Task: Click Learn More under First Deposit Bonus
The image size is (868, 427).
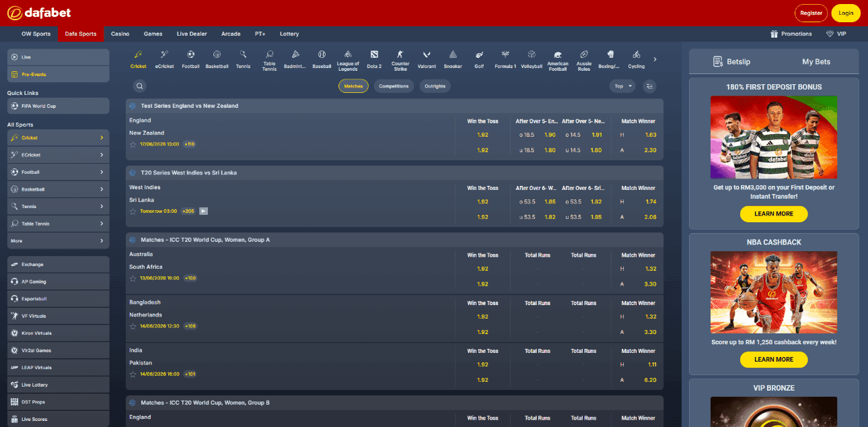Action: click(x=774, y=213)
